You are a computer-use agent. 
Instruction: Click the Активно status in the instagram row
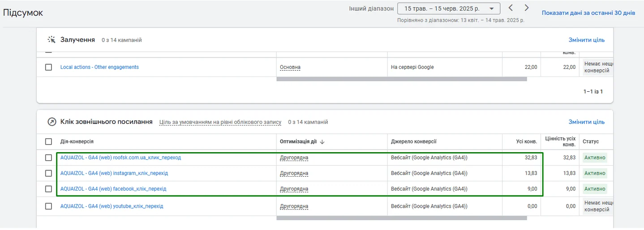coord(595,173)
